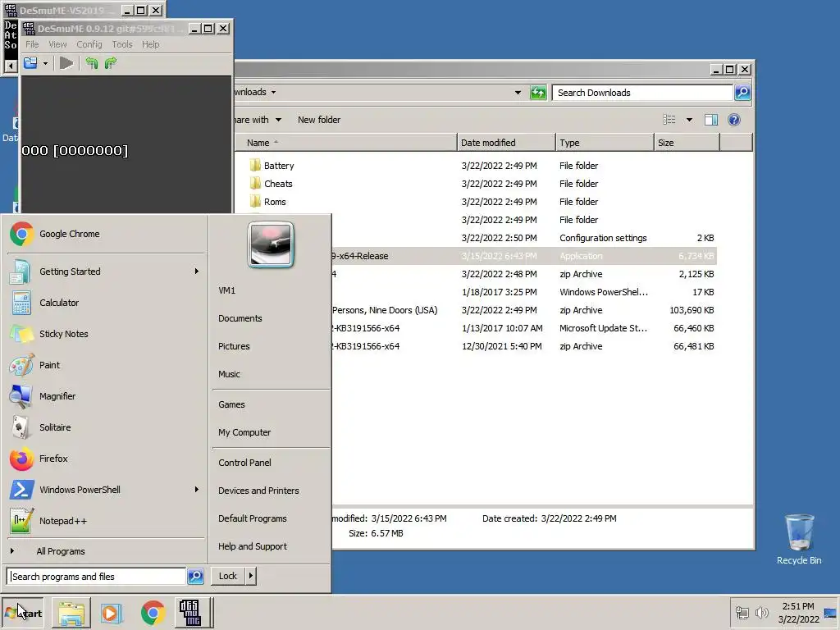The width and height of the screenshot is (840, 630).
Task: Click the Search programs and files box
Action: click(97, 577)
